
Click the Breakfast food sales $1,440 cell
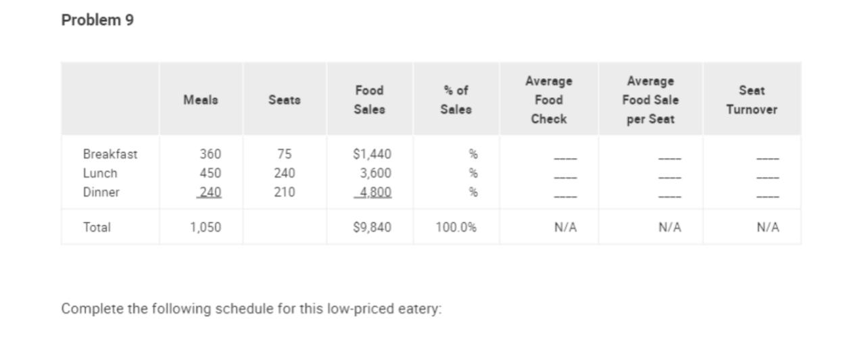tap(372, 154)
